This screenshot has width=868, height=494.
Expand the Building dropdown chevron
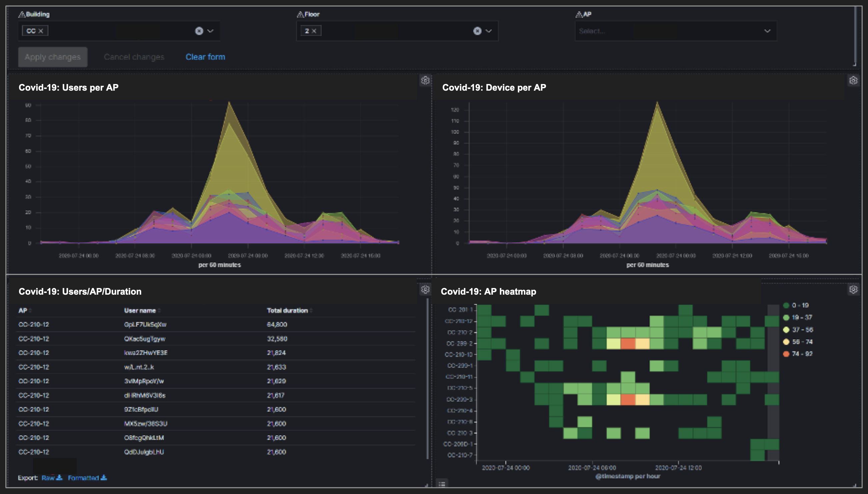[211, 31]
